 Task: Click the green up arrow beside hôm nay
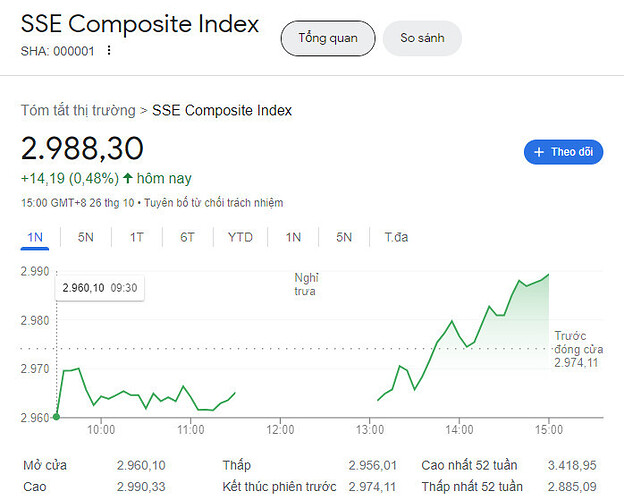128,178
